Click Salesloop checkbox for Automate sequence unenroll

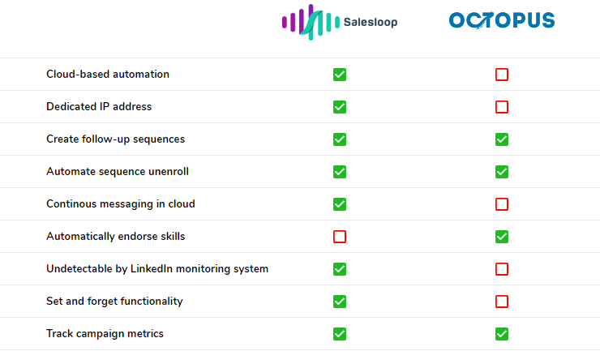pos(340,172)
